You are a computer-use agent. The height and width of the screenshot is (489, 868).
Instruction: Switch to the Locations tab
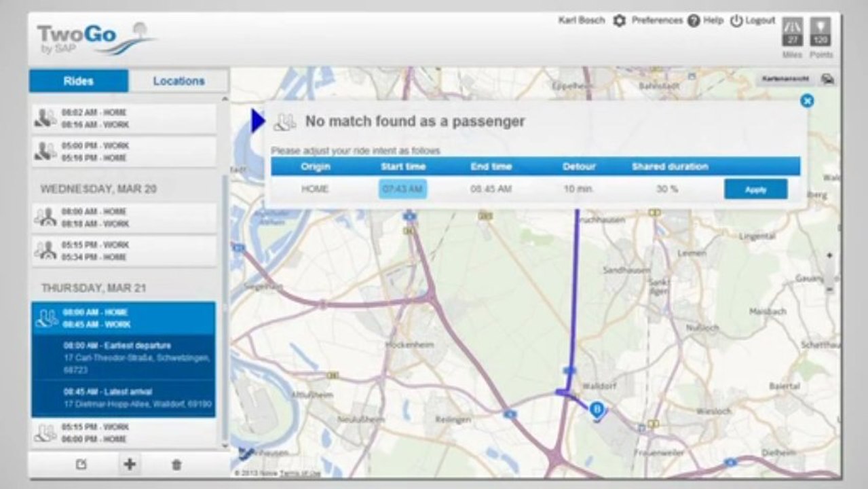[x=178, y=81]
